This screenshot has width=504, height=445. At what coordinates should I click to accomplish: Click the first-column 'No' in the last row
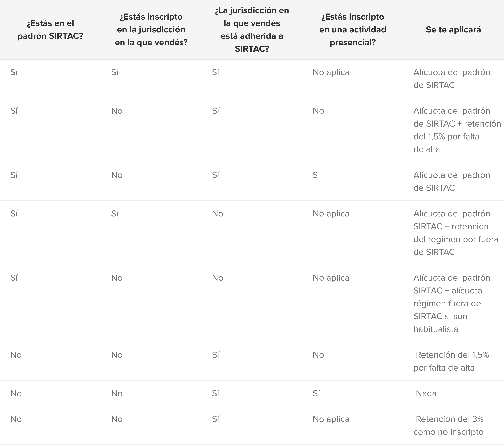(16, 419)
